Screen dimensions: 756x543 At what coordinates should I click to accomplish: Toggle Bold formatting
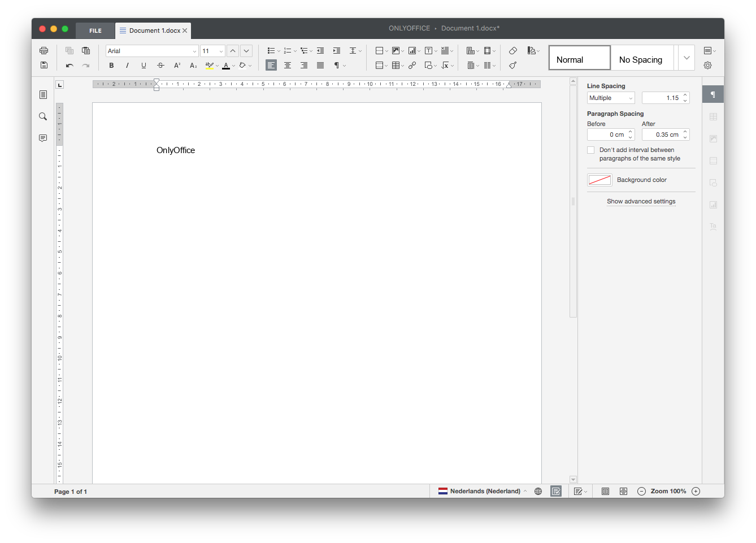coord(111,66)
